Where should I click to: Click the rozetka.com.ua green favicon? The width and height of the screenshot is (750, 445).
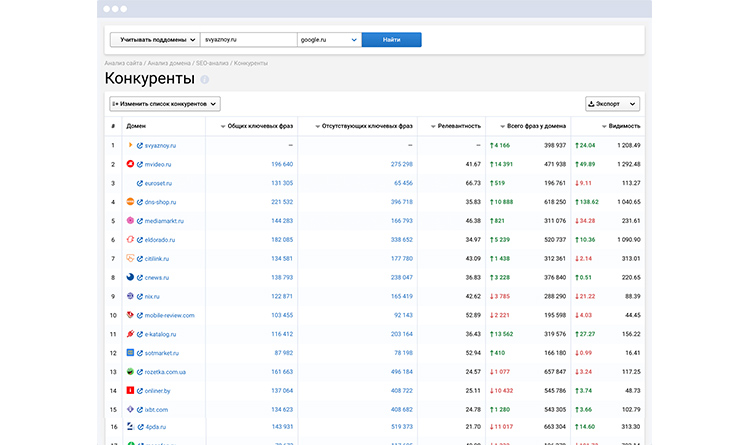[130, 371]
